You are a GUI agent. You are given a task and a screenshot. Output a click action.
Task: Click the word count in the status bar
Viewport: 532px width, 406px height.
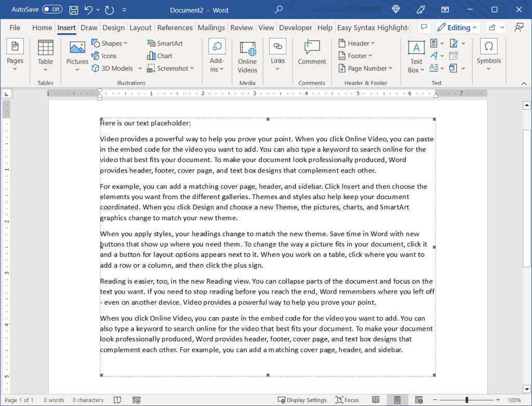tap(54, 400)
